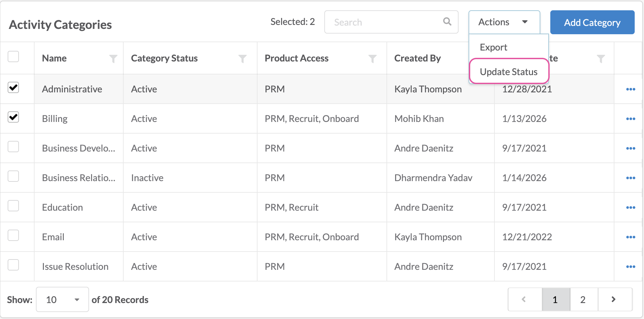Click the search magnifier icon
Image resolution: width=644 pixels, height=319 pixels.
coord(447,22)
